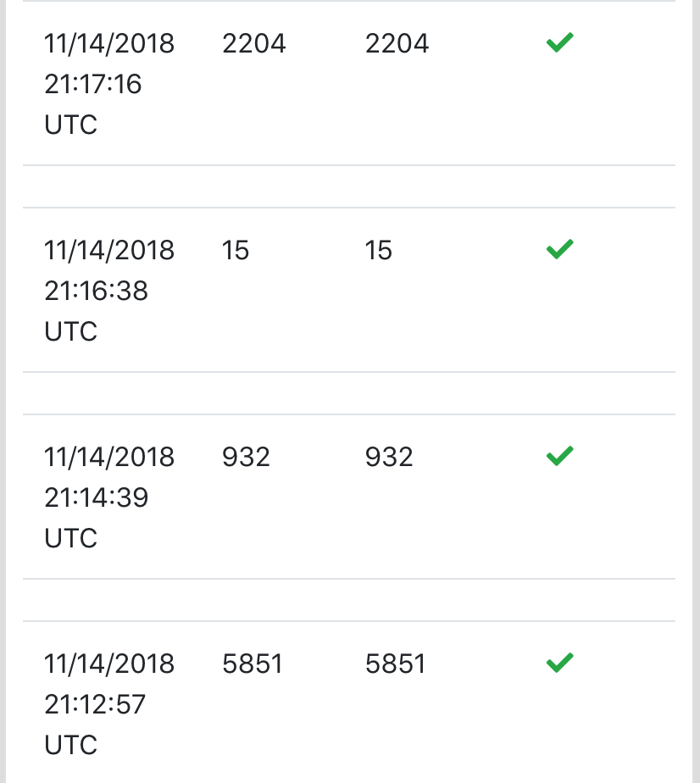Select the 11/14/2018 21:12:57 UTC timestamp

click(x=109, y=703)
